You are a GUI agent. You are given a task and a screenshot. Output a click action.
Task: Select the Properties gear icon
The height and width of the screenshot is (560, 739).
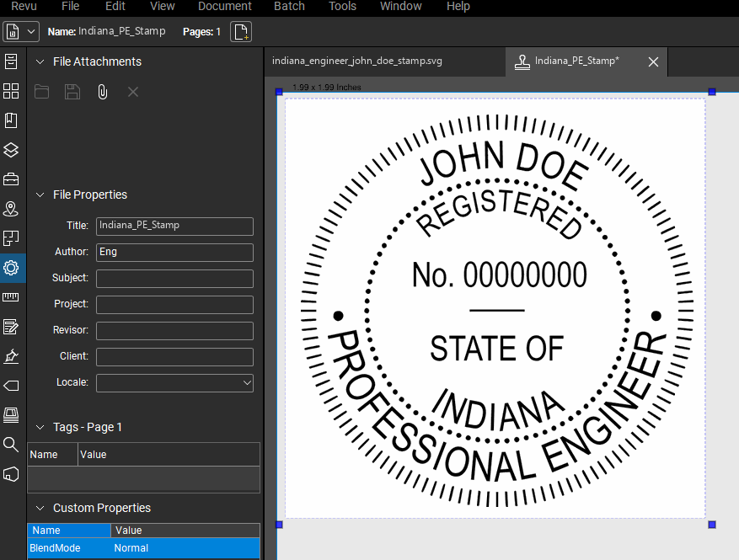click(x=11, y=268)
